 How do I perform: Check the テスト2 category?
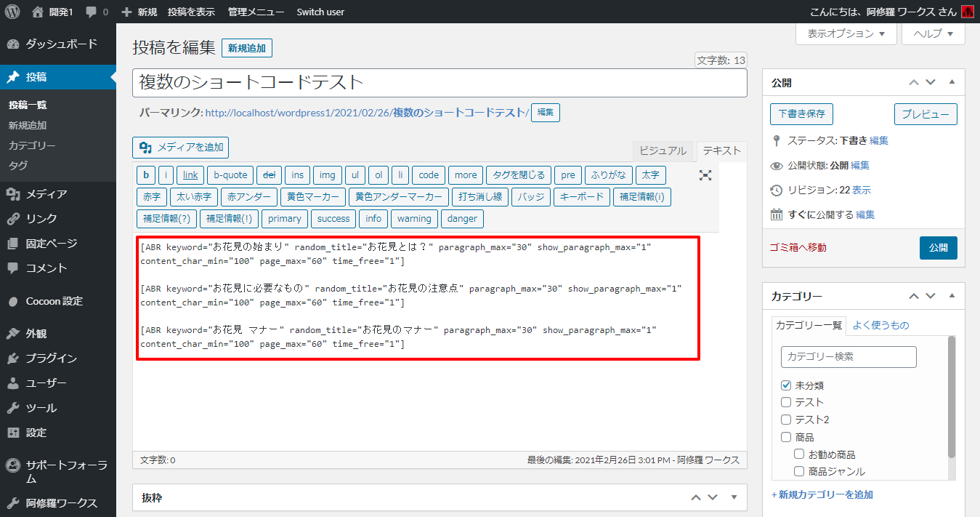click(x=786, y=420)
